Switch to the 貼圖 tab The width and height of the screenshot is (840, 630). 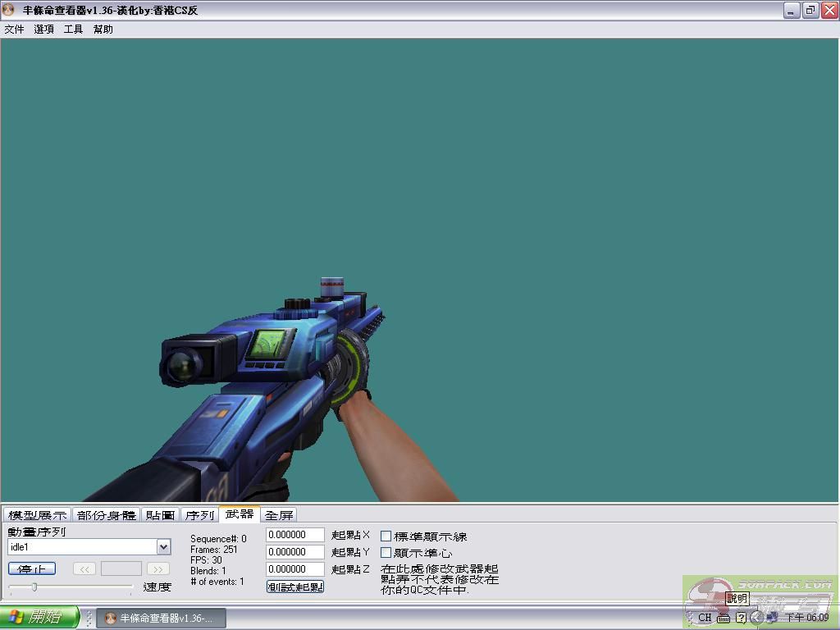pos(161,515)
